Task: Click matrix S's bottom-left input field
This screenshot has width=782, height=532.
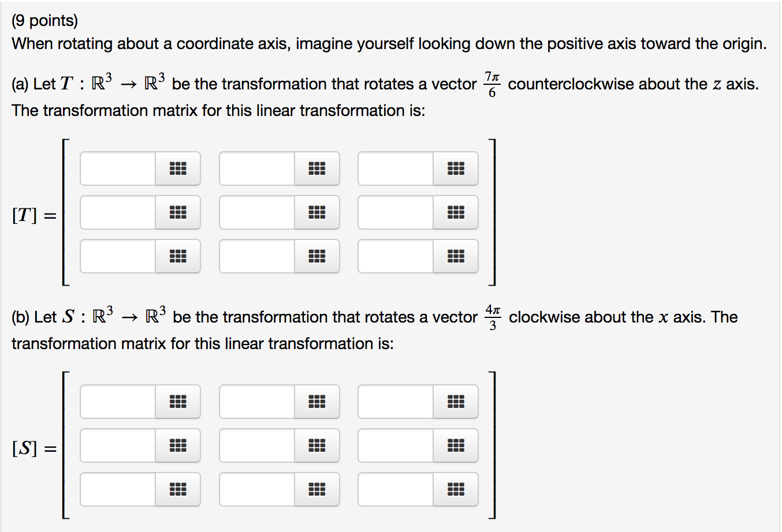Action: 118,489
